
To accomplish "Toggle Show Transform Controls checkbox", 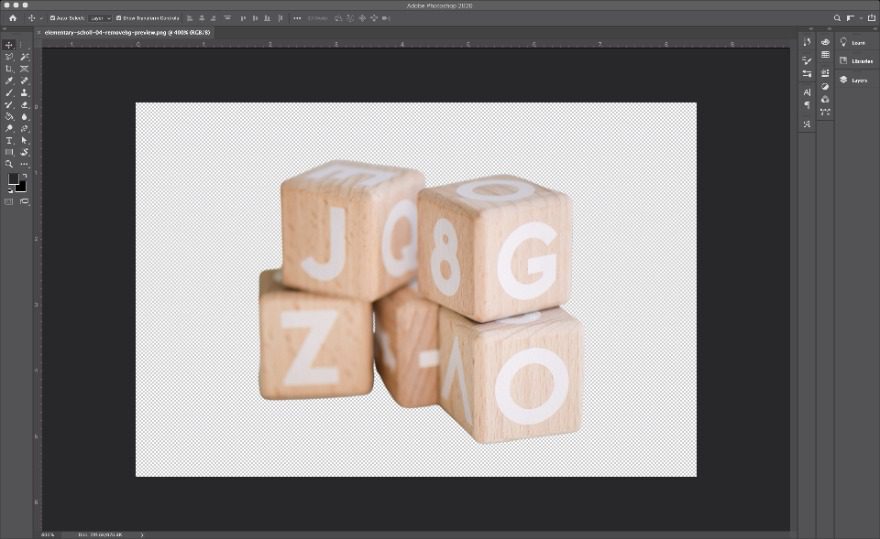I will tap(118, 18).
